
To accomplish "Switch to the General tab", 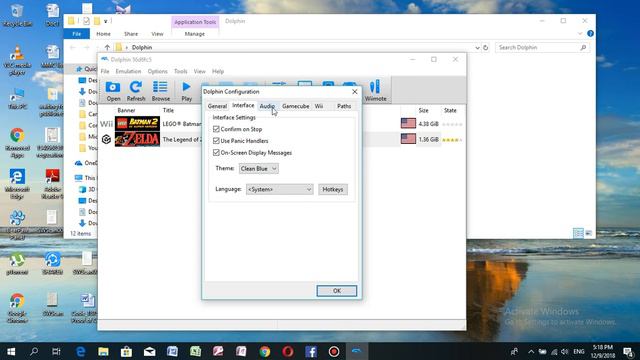I will (217, 106).
